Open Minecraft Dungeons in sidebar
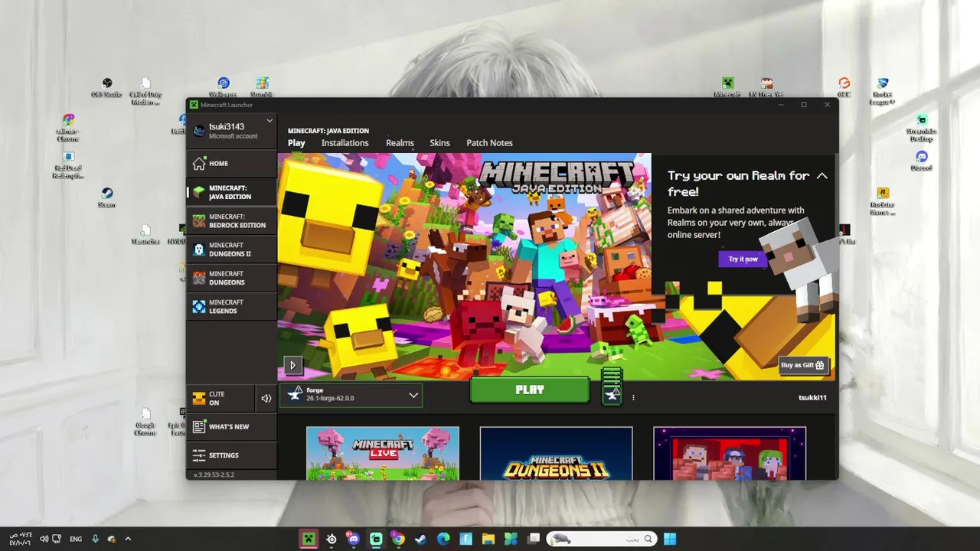Image resolution: width=980 pixels, height=551 pixels. pyautogui.click(x=231, y=278)
